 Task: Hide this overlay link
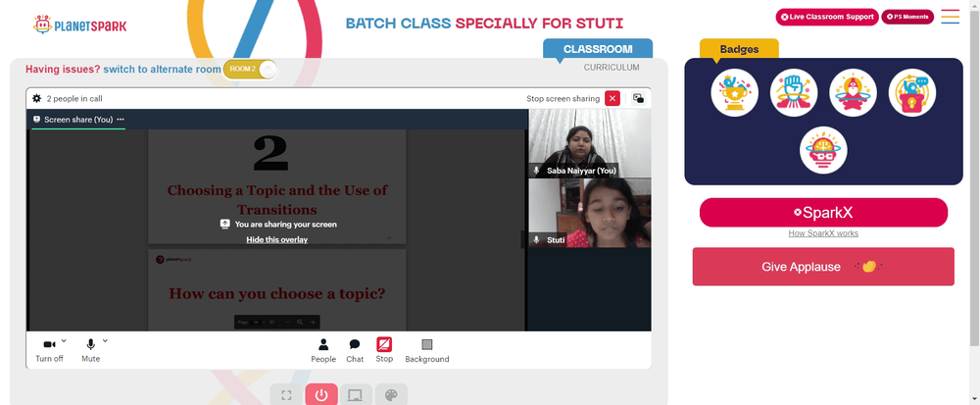277,239
